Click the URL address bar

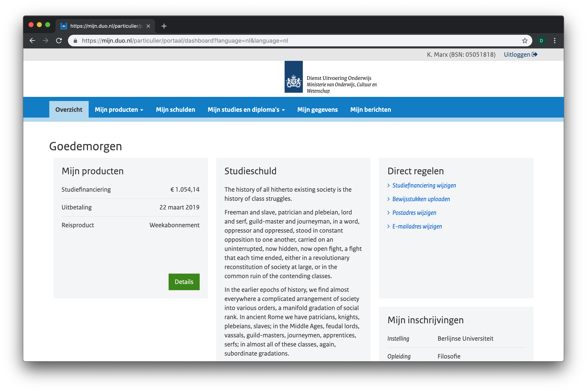click(x=275, y=41)
